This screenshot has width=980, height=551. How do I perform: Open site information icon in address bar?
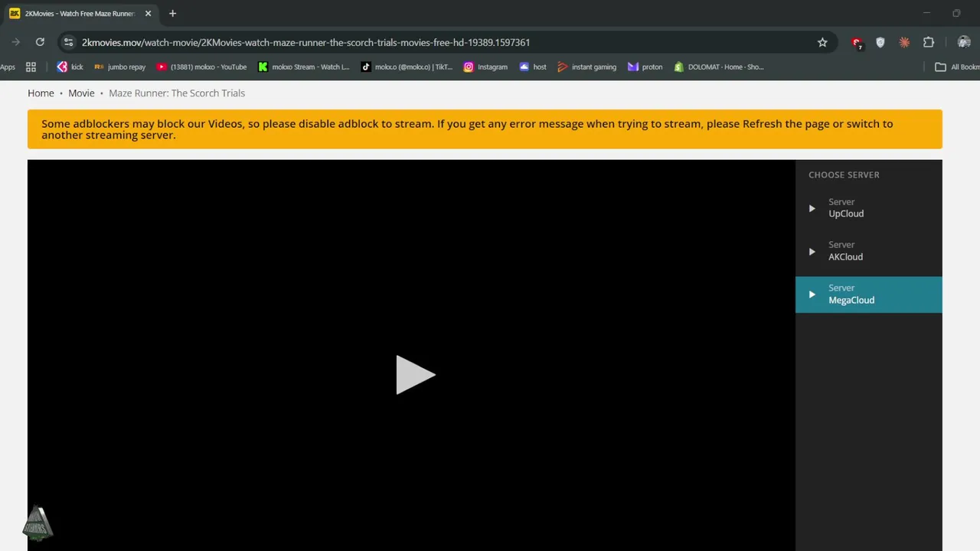(x=68, y=42)
